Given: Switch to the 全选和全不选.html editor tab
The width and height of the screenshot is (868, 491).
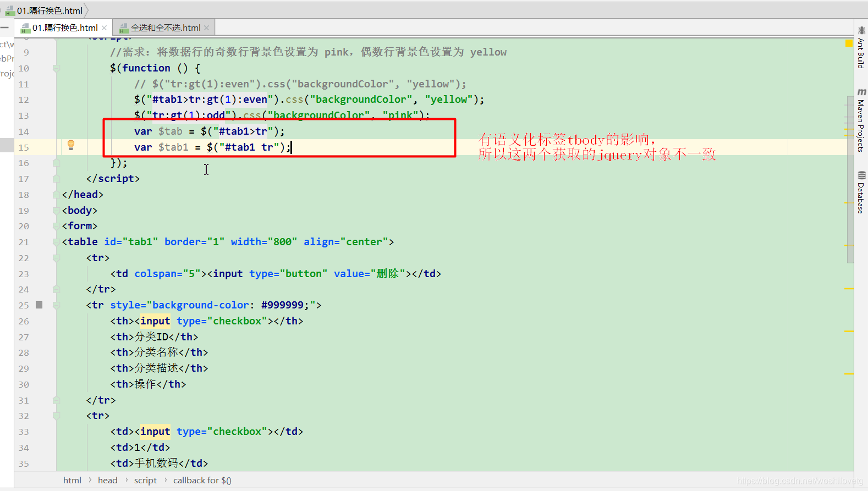Looking at the screenshot, I should tap(165, 27).
